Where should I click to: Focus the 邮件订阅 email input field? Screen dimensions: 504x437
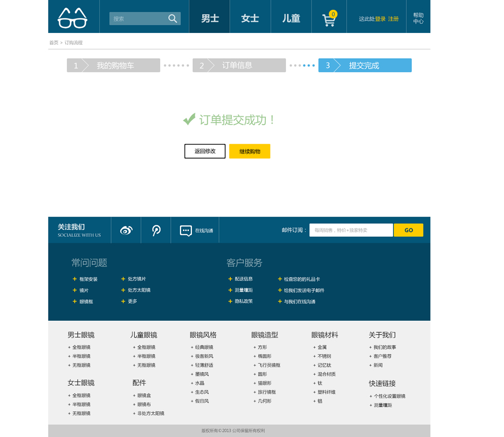coord(351,230)
